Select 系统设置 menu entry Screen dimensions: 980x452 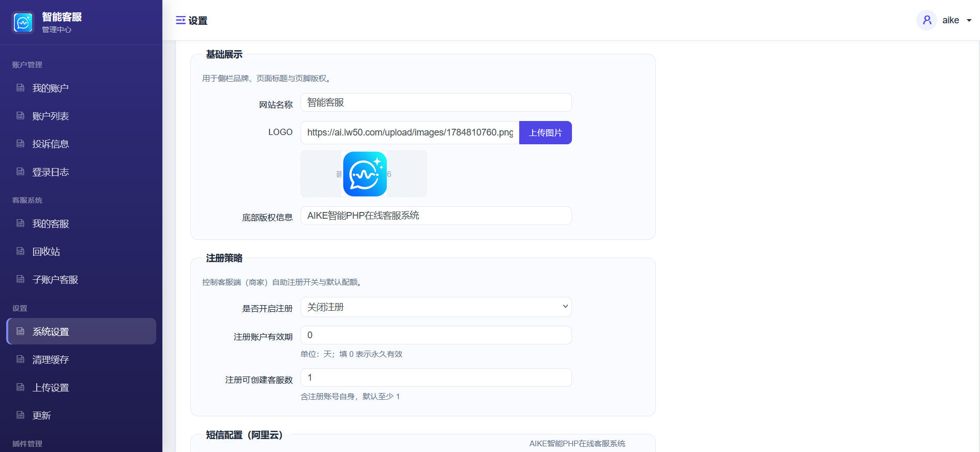click(81, 332)
